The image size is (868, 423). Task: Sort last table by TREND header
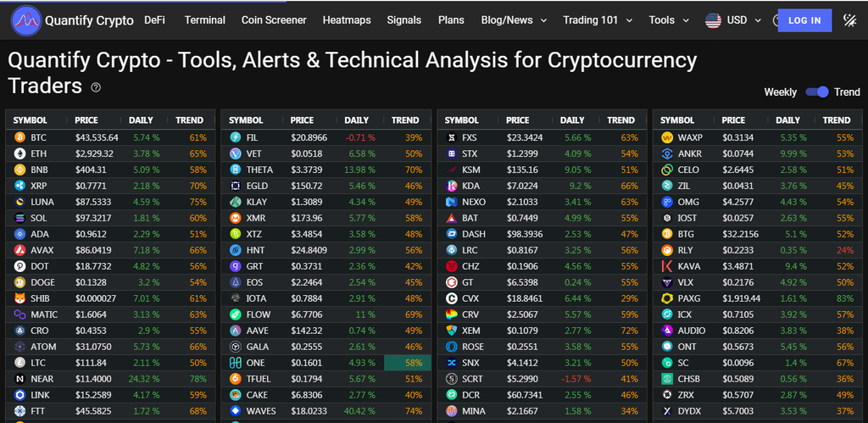point(837,120)
